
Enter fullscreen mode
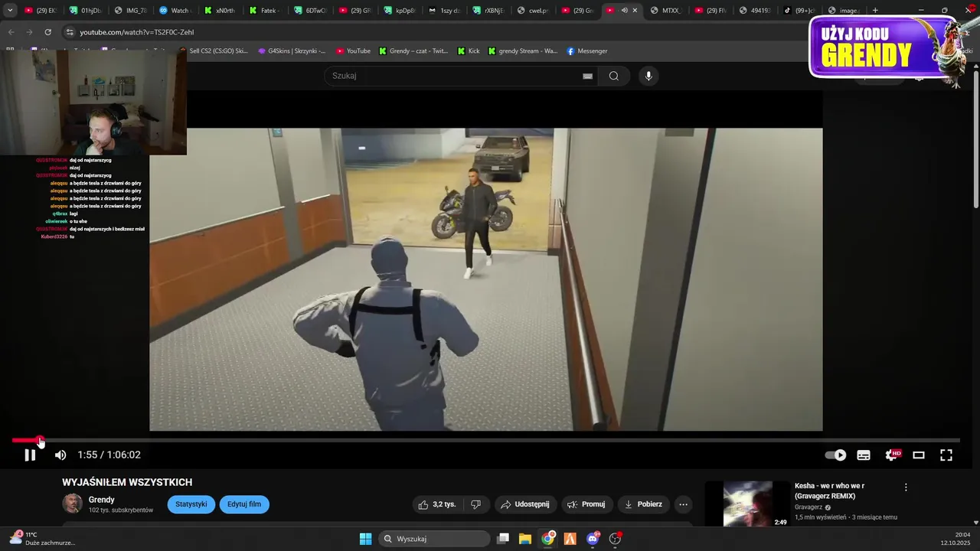[946, 455]
